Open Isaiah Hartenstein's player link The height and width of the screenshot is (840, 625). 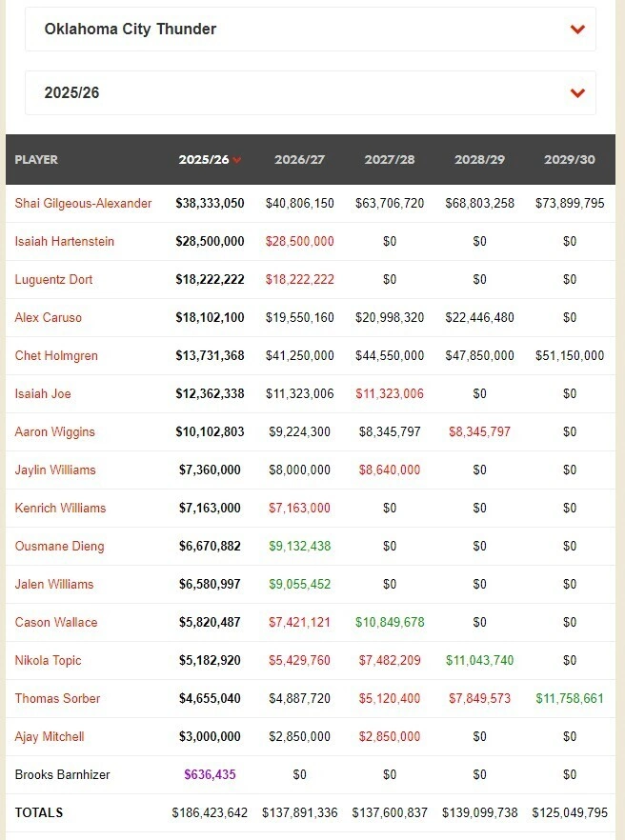pyautogui.click(x=64, y=242)
